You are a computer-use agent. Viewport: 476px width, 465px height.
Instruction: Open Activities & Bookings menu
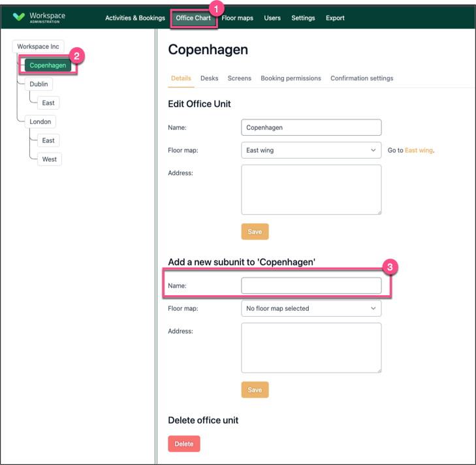[x=135, y=18]
